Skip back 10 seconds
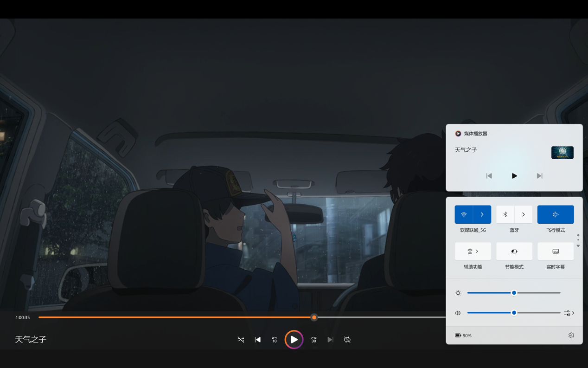This screenshot has height=368, width=588. pyautogui.click(x=275, y=340)
